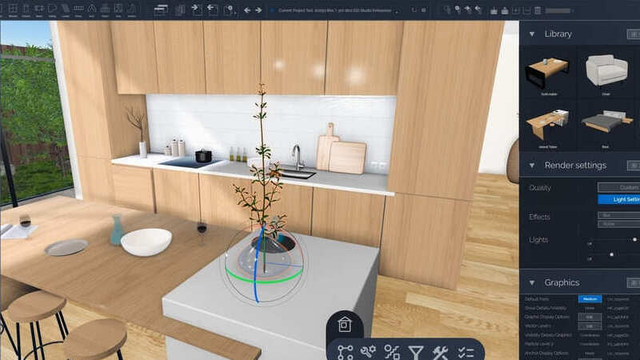640x360 pixels.
Task: Open the Quality dropdown
Action: point(619,187)
